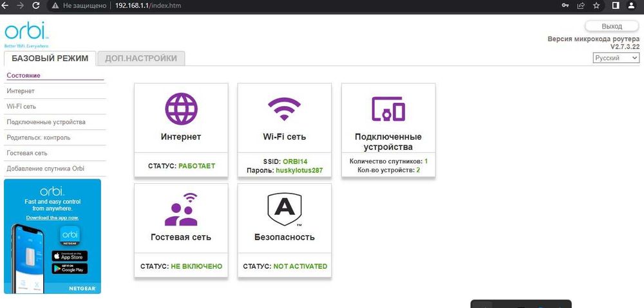Open the browser side panel icon
Screen dimensions: 644x308
616,6
